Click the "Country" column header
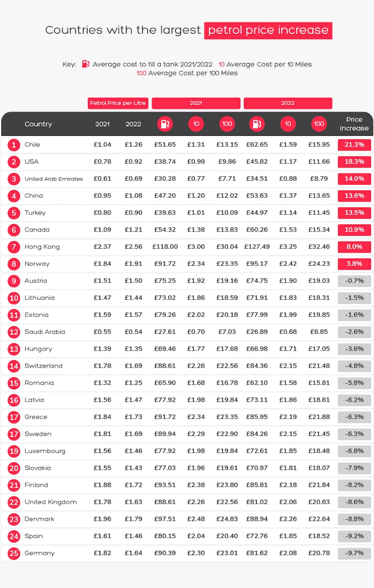Viewport: 374px width, 588px height. coord(38,124)
